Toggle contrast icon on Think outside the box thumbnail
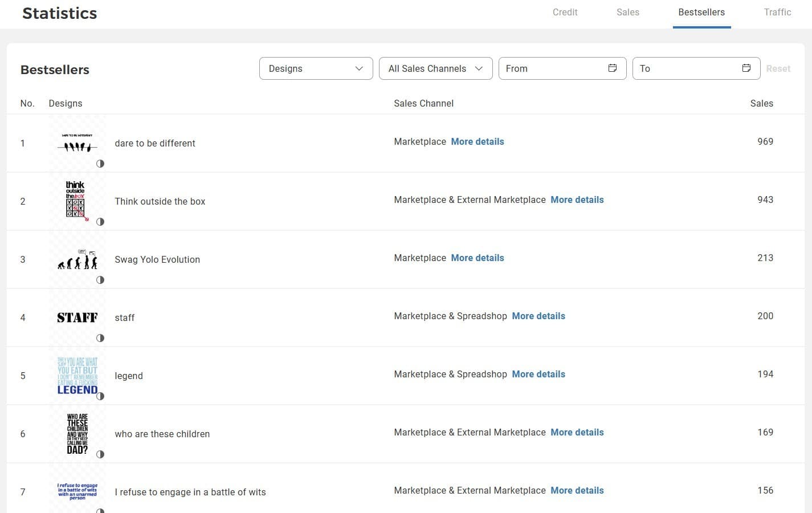 tap(100, 222)
